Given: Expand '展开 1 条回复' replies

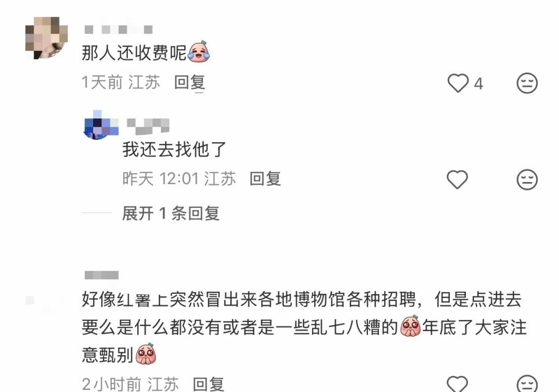Looking at the screenshot, I should point(171,213).
